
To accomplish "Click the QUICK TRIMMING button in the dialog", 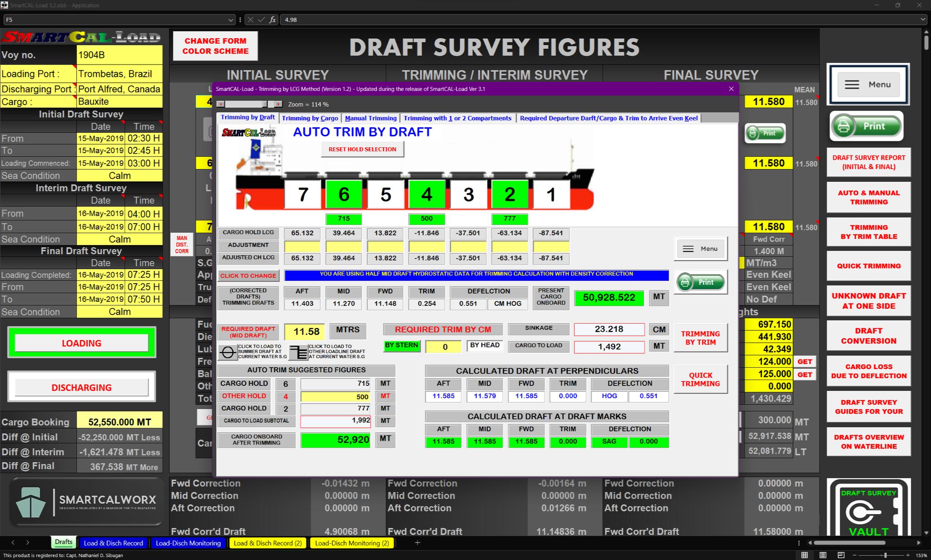I will pyautogui.click(x=701, y=380).
